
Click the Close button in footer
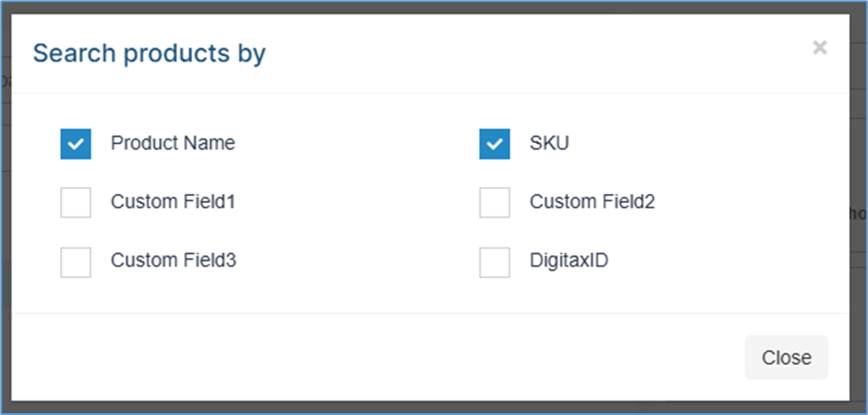(x=787, y=358)
